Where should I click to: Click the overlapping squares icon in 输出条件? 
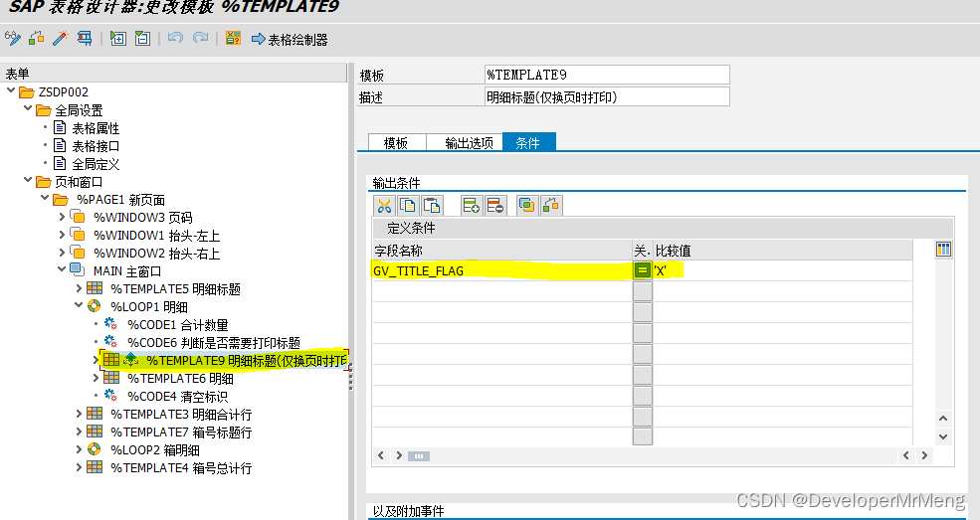tap(527, 206)
